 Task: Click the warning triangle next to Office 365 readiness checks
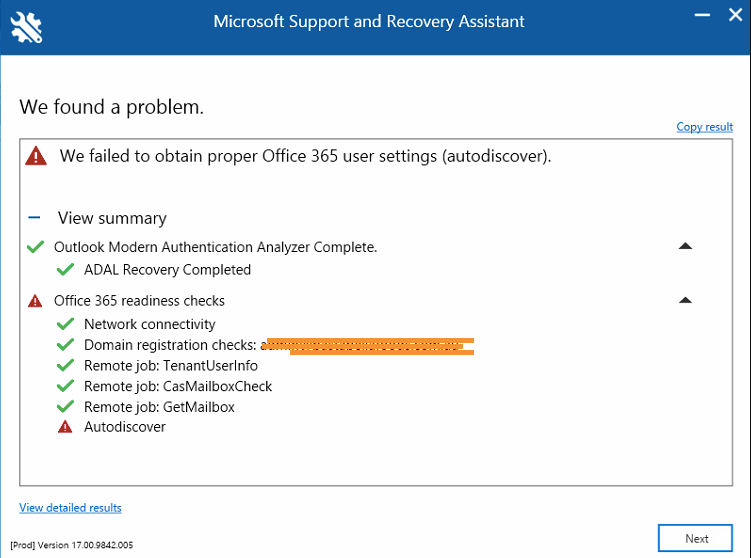tap(35, 301)
